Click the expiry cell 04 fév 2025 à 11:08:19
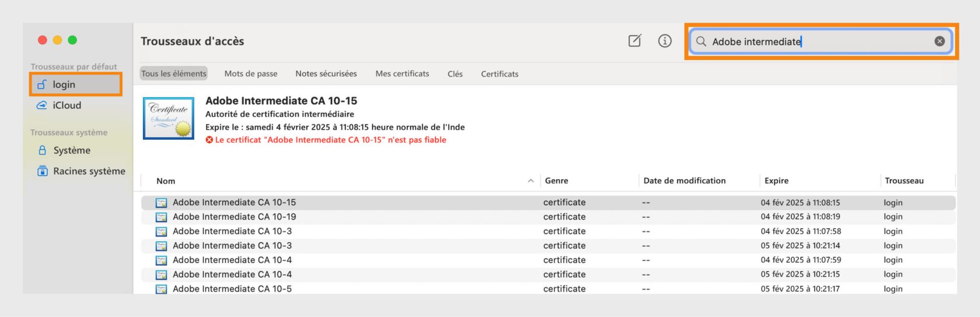980x317 pixels. point(800,217)
